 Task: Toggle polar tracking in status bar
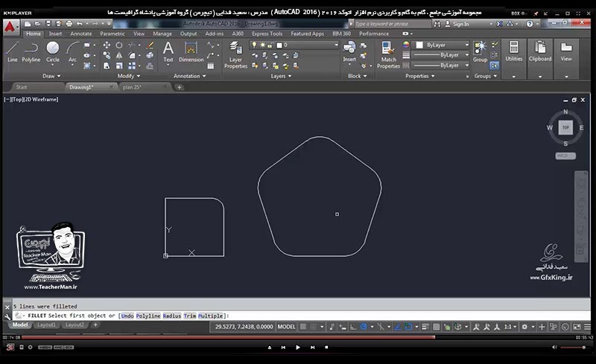pos(364,327)
